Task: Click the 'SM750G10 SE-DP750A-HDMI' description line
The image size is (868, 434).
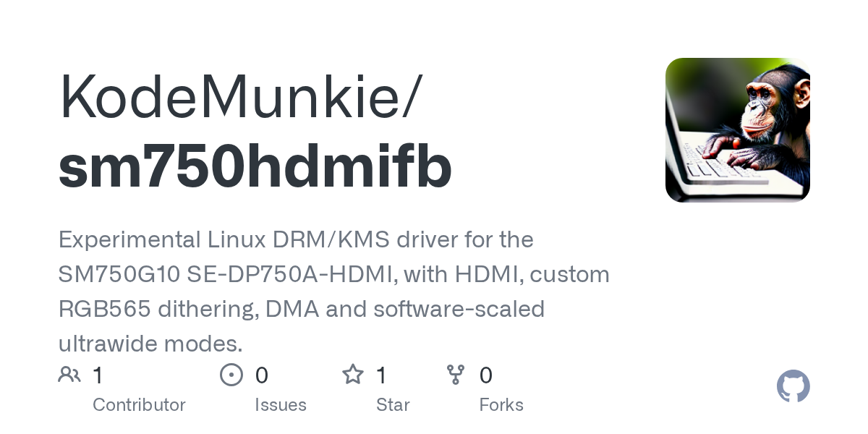Action: (334, 274)
